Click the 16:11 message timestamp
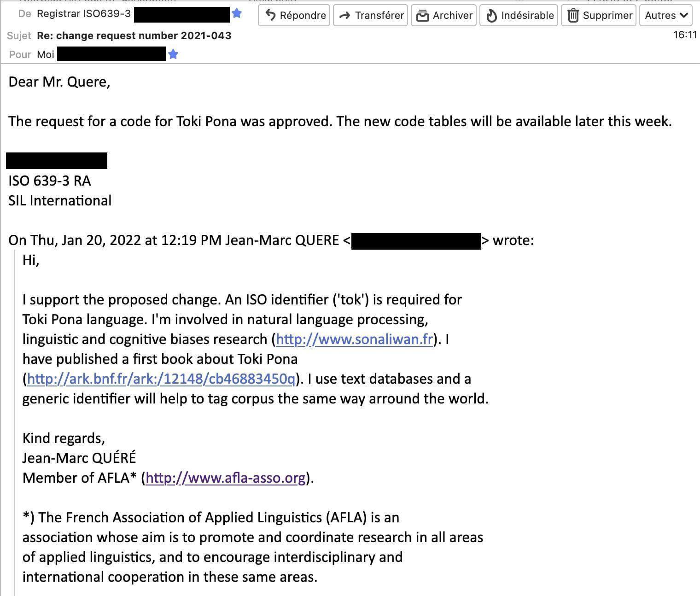Viewport: 700px width, 596px height. coord(685,35)
